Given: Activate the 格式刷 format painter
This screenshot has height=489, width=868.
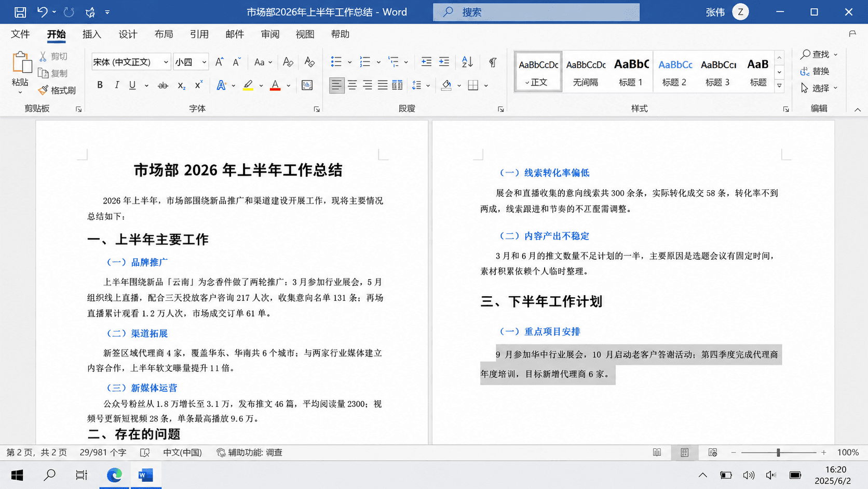Looking at the screenshot, I should coord(57,90).
